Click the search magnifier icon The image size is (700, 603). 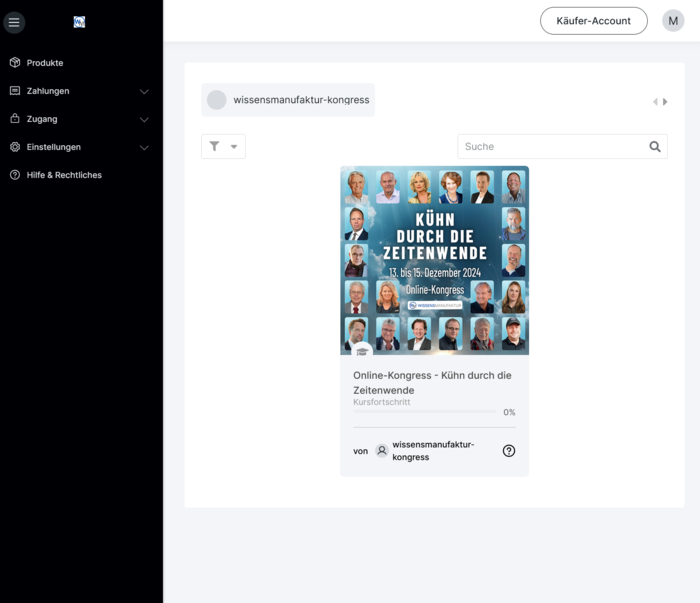point(655,146)
